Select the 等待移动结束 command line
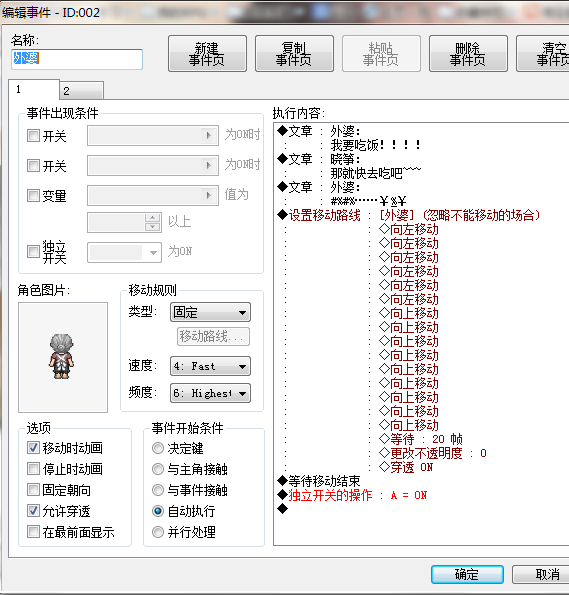 (x=319, y=481)
